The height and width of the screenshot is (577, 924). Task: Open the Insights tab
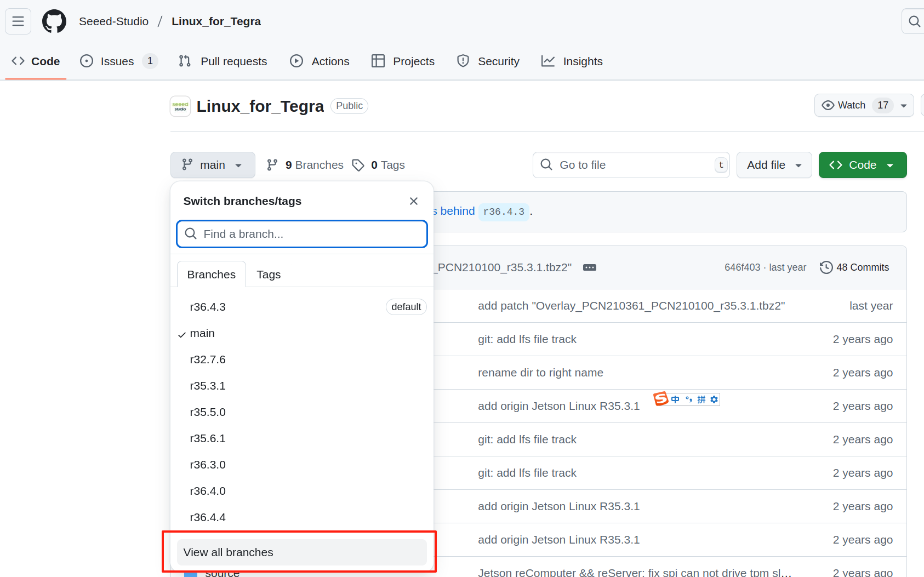click(x=572, y=61)
